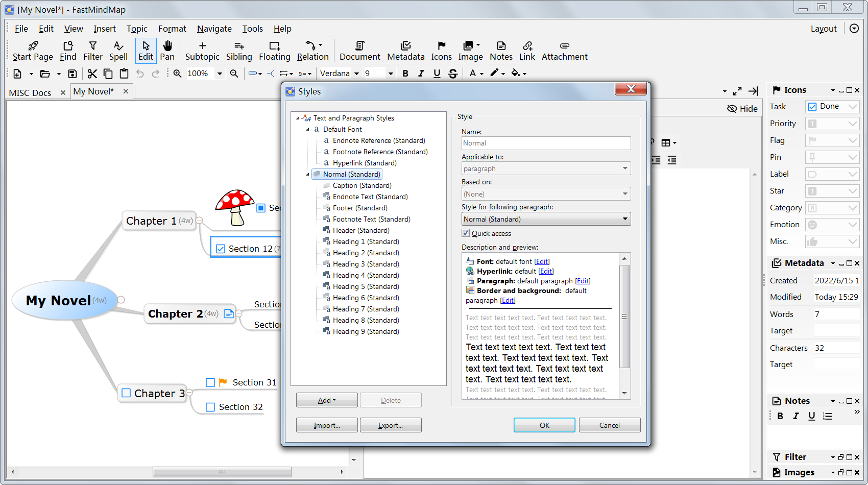Click the zoom out magnifier icon
The width and height of the screenshot is (868, 485).
point(234,74)
